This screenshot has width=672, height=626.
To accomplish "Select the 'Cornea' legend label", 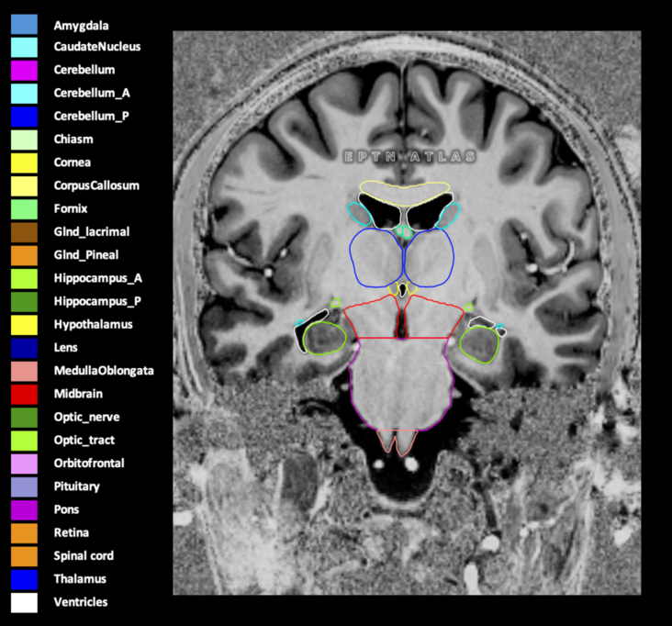I will [72, 162].
